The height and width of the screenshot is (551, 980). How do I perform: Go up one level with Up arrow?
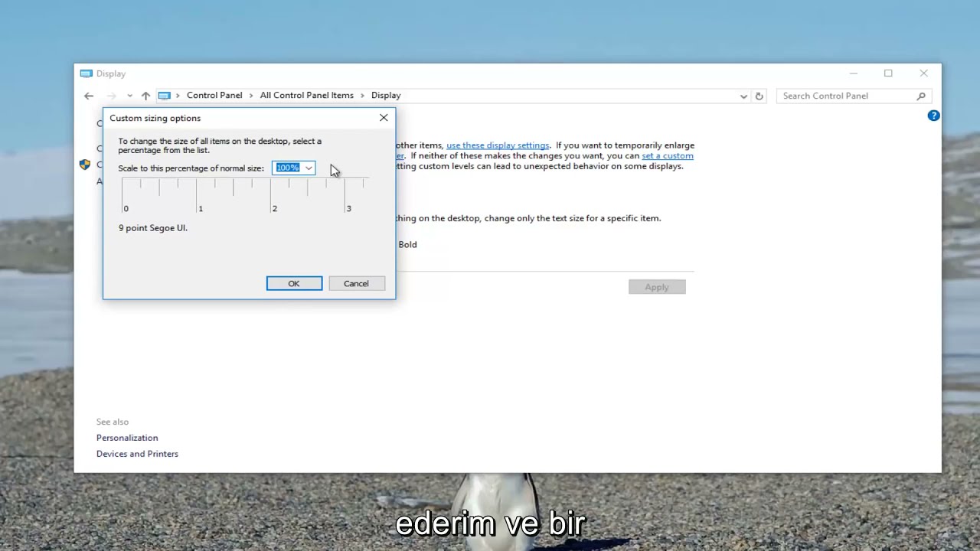point(145,96)
